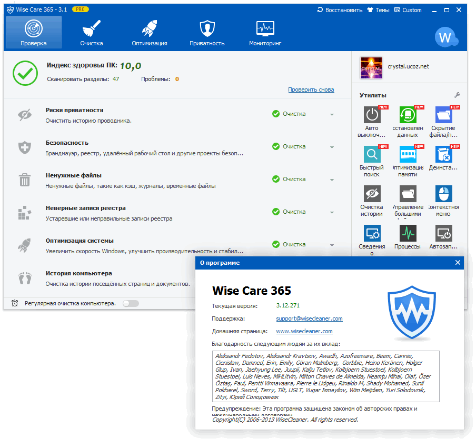Screen dimensions: 476x448
Task: Click the Неверные записи реестра blocks icon
Action: (25, 213)
